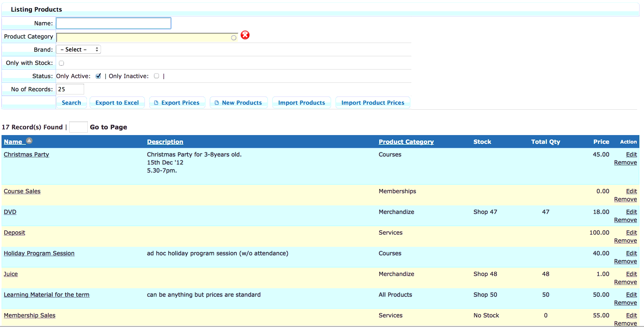Remove the Christmas Party row
This screenshot has height=328, width=644.
pyautogui.click(x=625, y=162)
